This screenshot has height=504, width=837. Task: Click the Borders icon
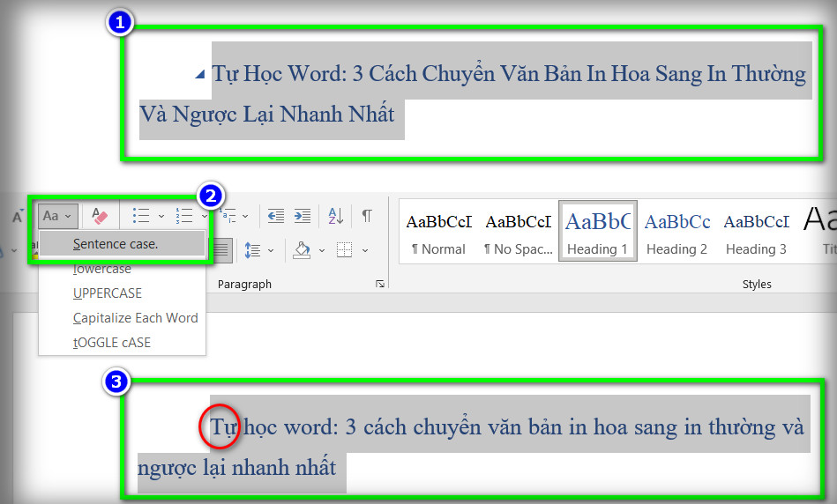344,249
